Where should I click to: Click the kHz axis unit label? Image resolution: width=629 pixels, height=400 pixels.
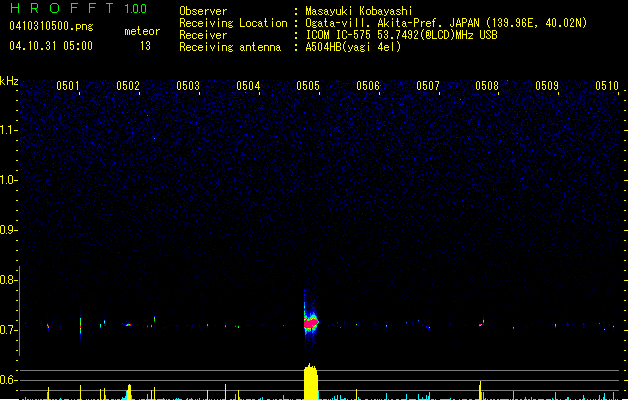click(x=9, y=80)
